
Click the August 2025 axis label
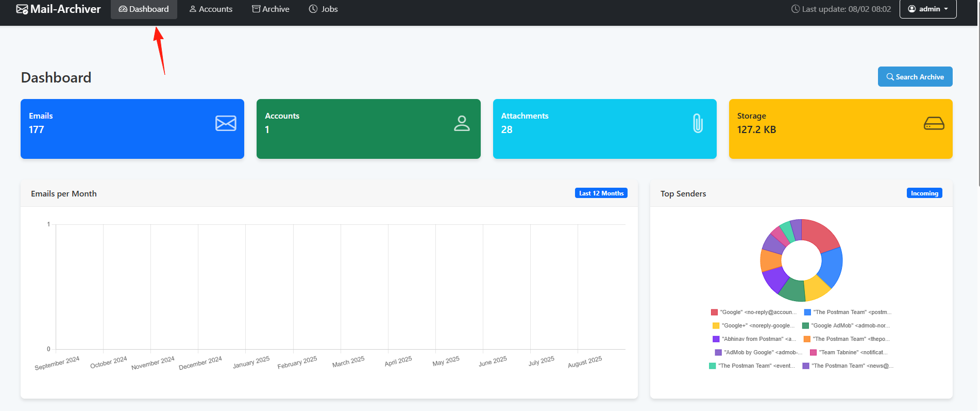585,362
